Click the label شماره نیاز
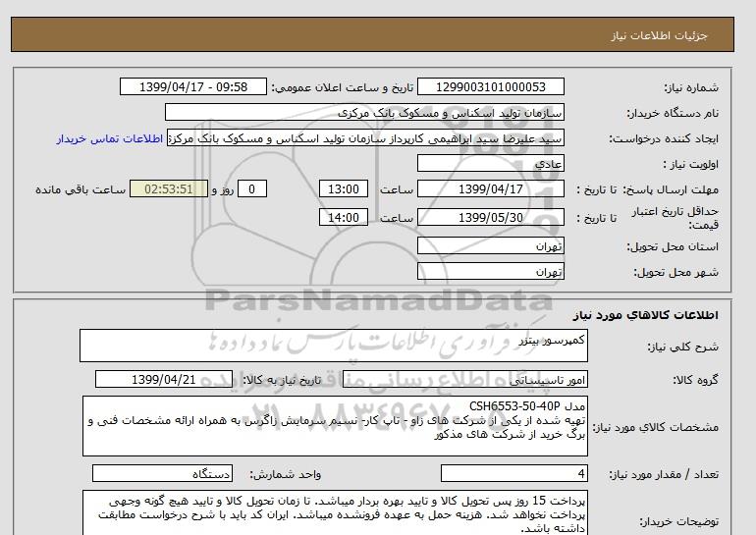The width and height of the screenshot is (756, 535). point(691,87)
